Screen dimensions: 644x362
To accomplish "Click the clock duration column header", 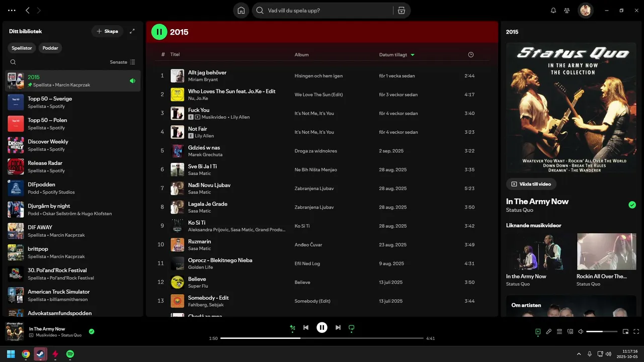I will pyautogui.click(x=471, y=55).
